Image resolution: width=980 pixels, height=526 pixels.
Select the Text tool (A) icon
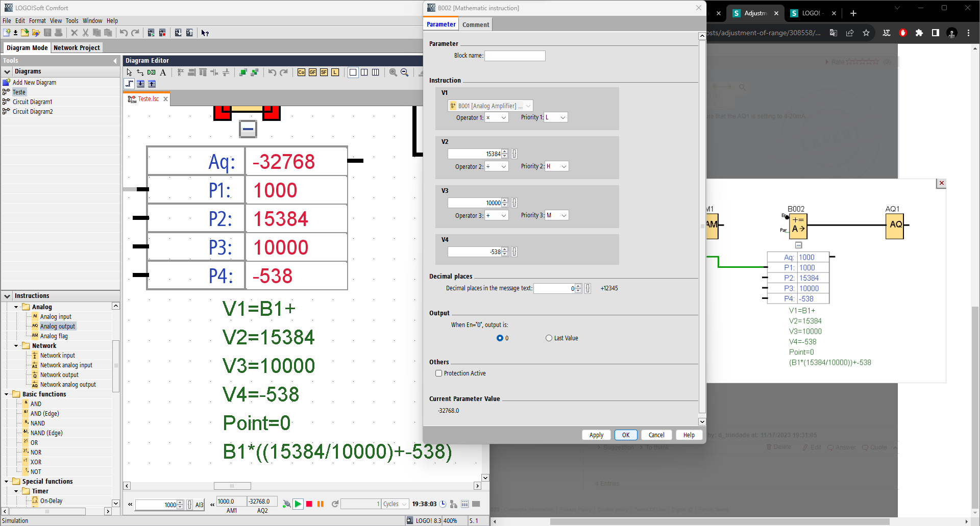click(163, 72)
